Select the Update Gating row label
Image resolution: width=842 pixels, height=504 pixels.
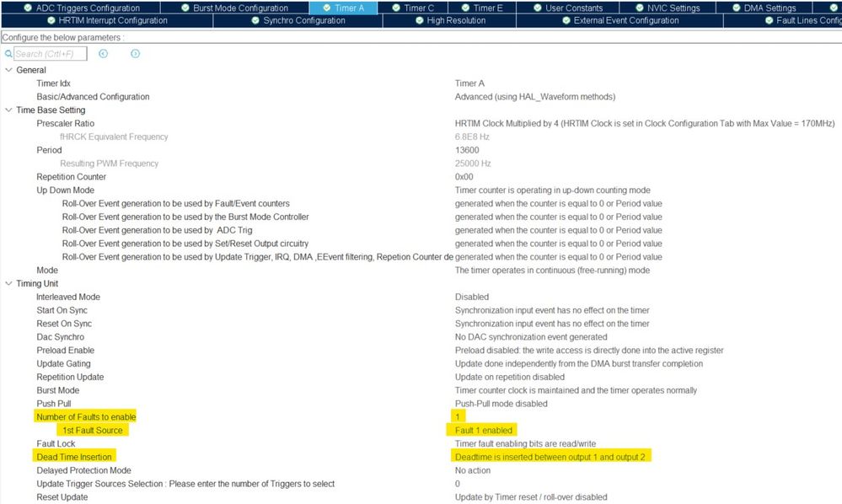click(63, 364)
